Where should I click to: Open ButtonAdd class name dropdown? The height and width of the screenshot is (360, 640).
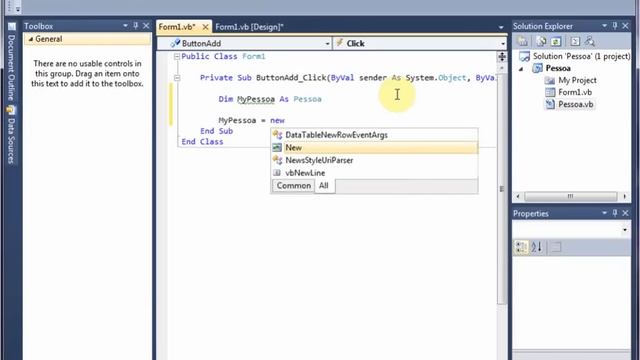click(x=327, y=44)
